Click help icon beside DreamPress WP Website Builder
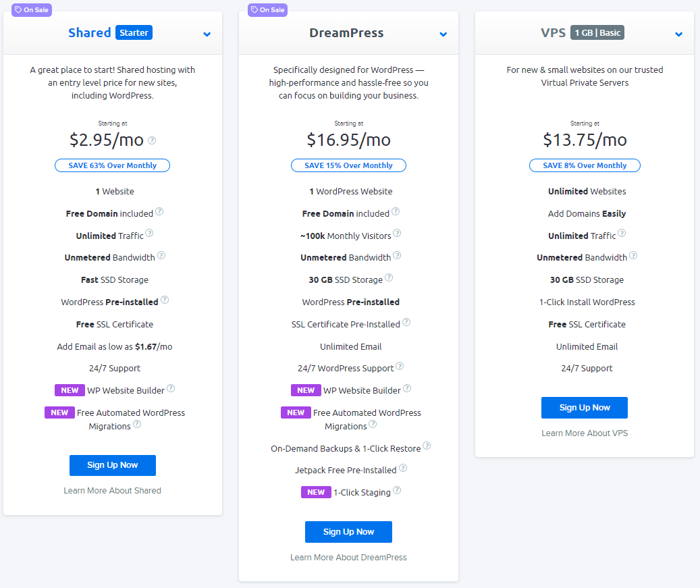The image size is (700, 588). click(x=407, y=388)
